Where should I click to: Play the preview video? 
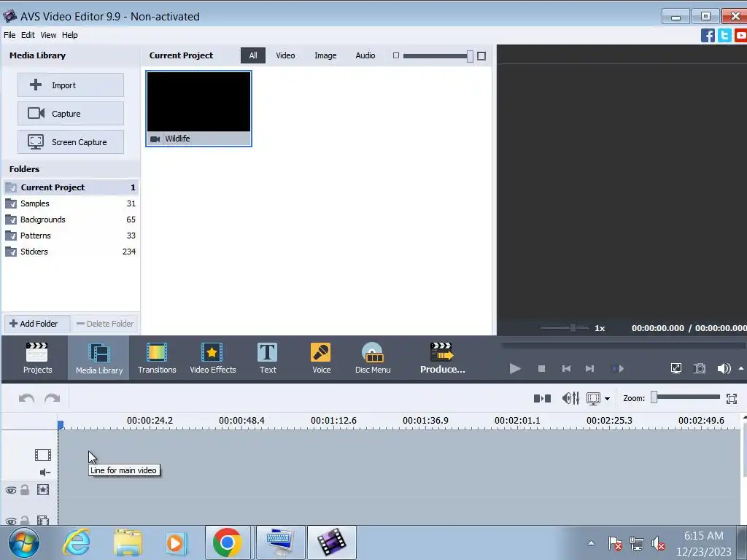click(515, 368)
